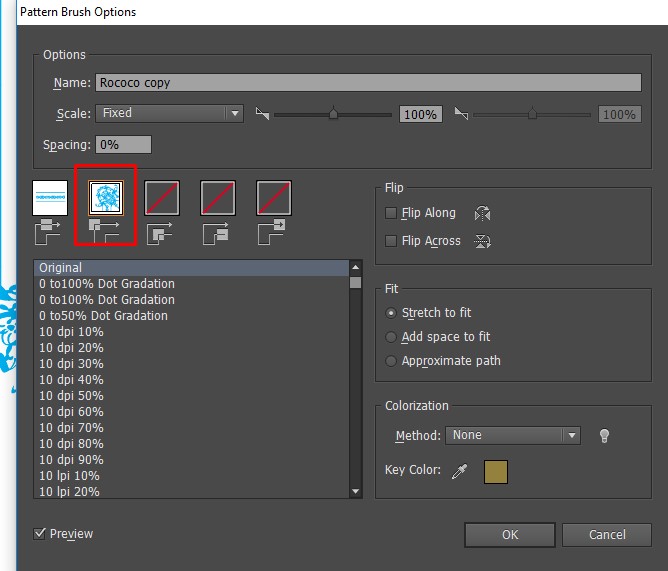
Task: Select 10 dpi 40% pattern
Action: 191,380
